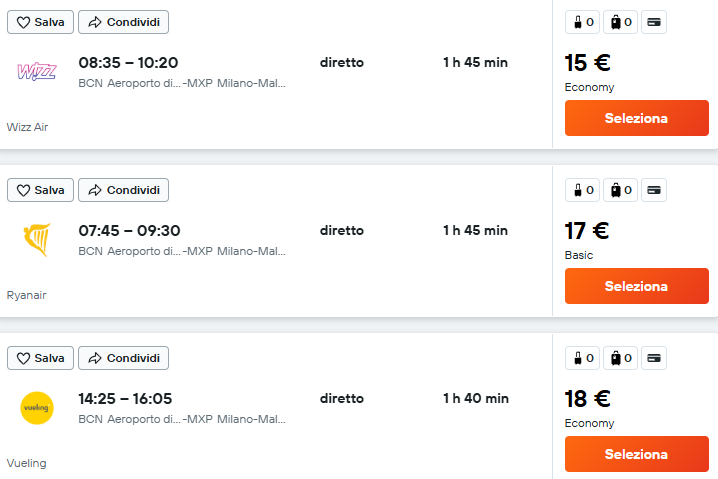Viewport: 718px width, 479px height.
Task: Share the Vueling 14:25 flight
Action: [x=124, y=358]
